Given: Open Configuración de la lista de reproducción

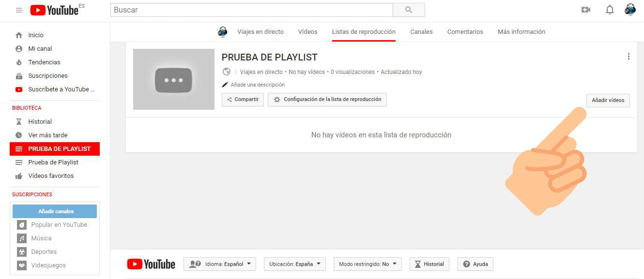Looking at the screenshot, I should [327, 100].
